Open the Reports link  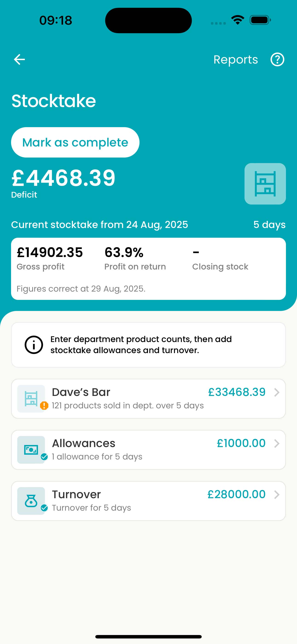pos(236,59)
